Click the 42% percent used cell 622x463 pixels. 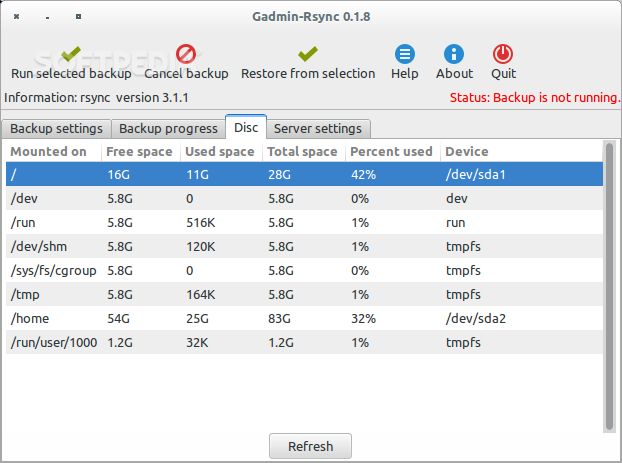[x=363, y=175]
